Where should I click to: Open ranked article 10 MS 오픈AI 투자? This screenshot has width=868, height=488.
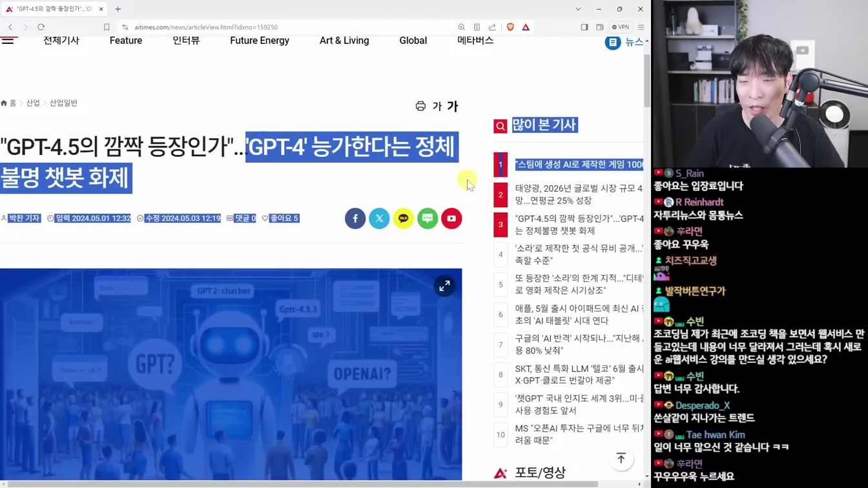click(x=579, y=434)
